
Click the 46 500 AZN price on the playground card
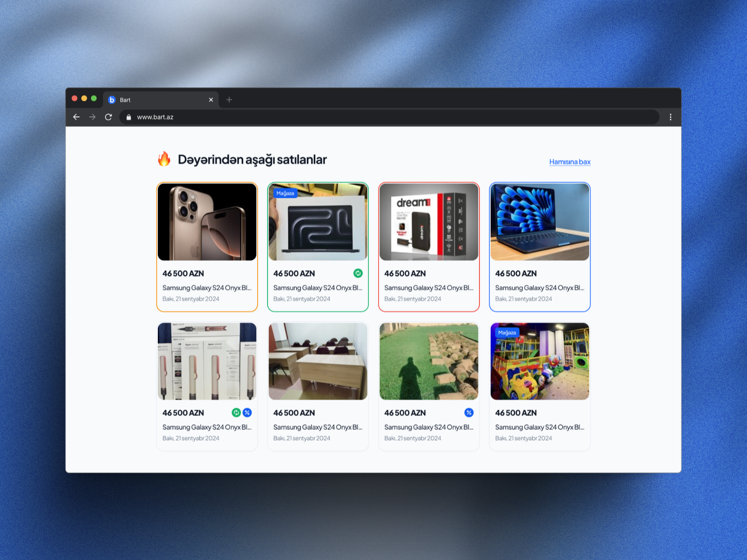point(516,413)
